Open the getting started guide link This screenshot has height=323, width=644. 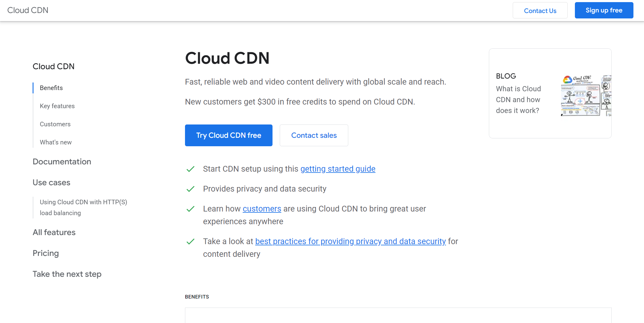tap(338, 169)
